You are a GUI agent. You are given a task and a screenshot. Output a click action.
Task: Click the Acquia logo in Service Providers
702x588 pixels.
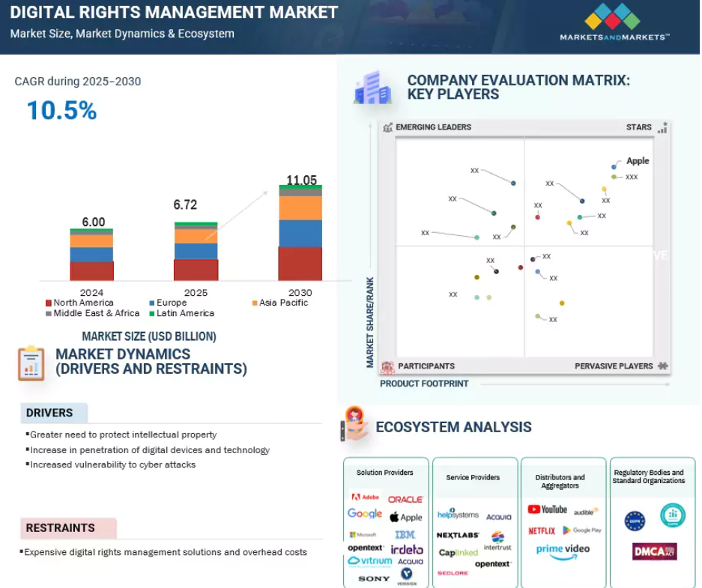point(499,518)
